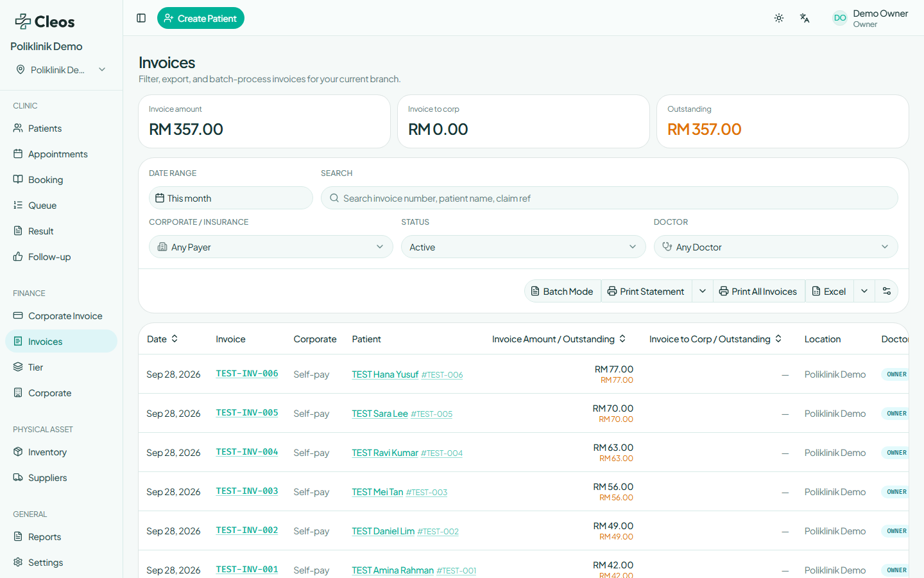The width and height of the screenshot is (924, 578).
Task: Click Print Statement button
Action: 647,291
